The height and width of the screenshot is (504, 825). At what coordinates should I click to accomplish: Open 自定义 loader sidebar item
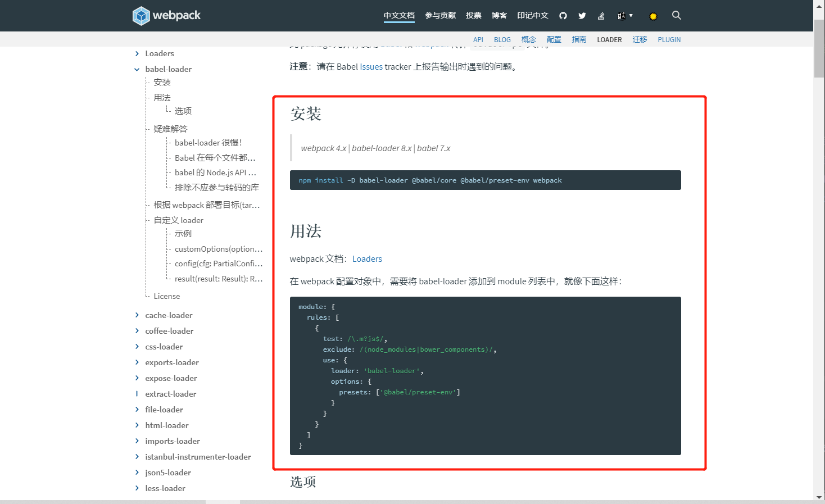[178, 220]
